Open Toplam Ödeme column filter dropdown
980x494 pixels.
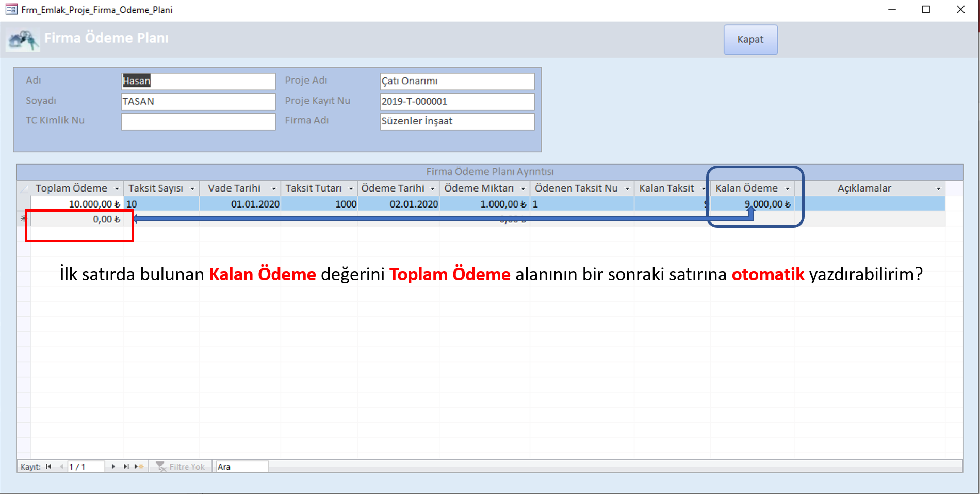coord(117,189)
